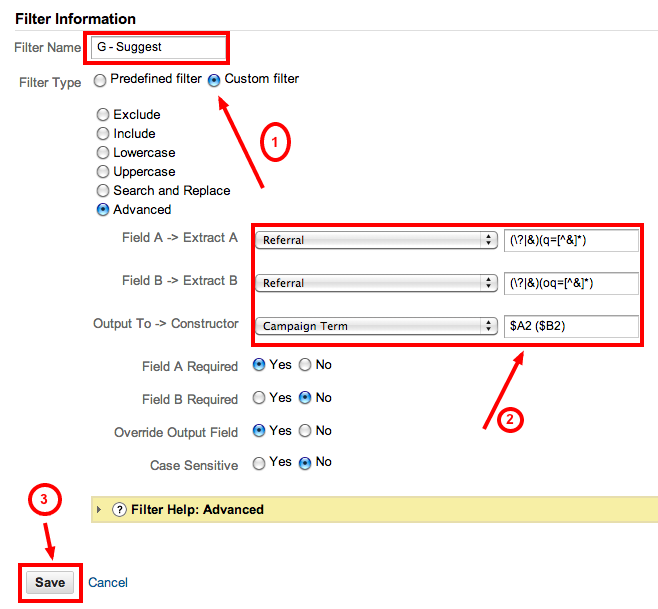Viewport: 658px width, 609px height.
Task: Click the Extract A pattern field
Action: (571, 240)
